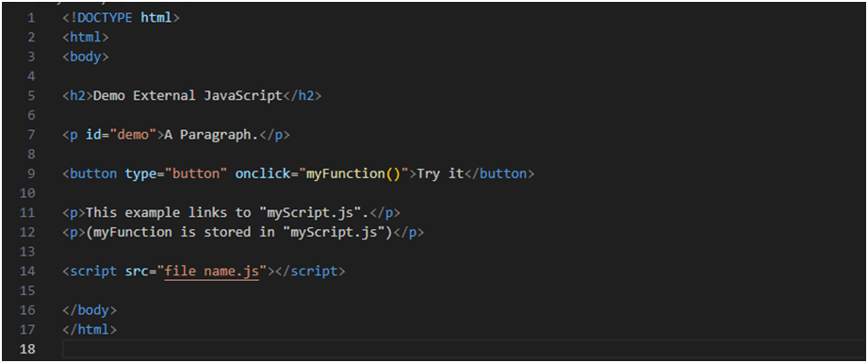This screenshot has width=868, height=363.
Task: Click the DOCTYPE keyword on line 1
Action: pos(105,18)
